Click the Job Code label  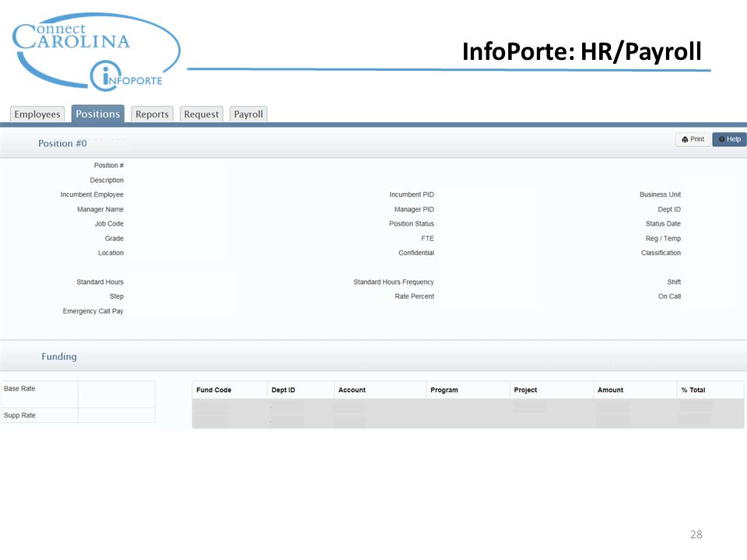pos(109,223)
